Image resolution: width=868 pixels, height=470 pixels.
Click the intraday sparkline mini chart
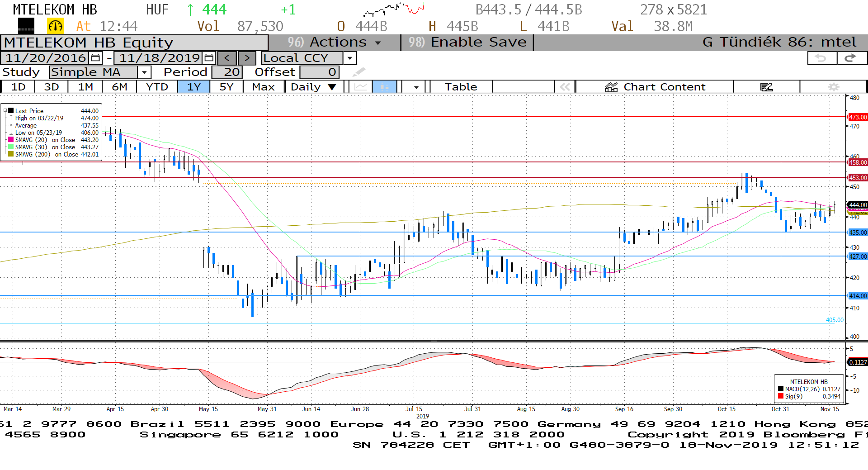point(392,9)
